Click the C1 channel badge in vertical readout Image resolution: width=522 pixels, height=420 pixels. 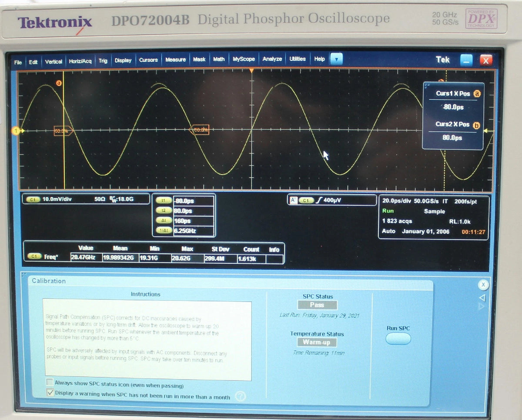coord(32,200)
